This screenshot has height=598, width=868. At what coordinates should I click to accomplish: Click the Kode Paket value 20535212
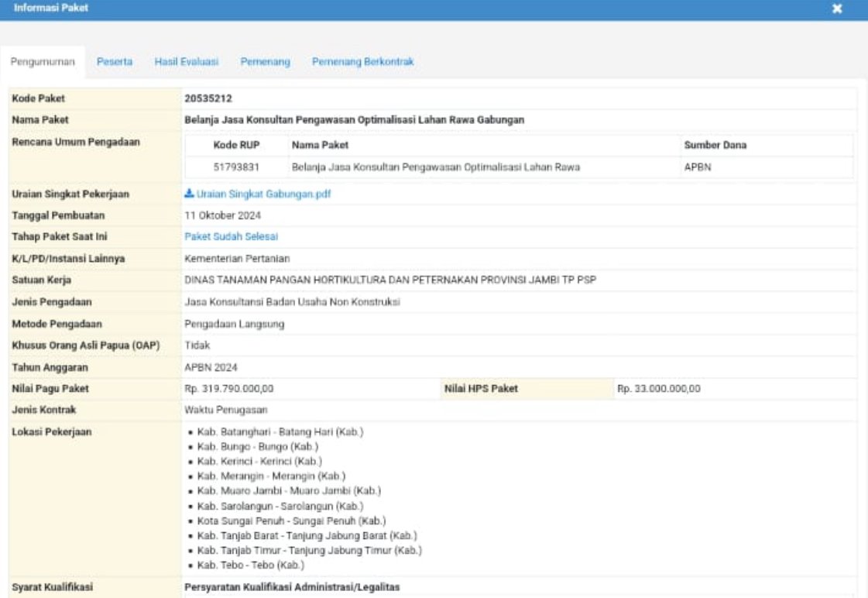208,98
